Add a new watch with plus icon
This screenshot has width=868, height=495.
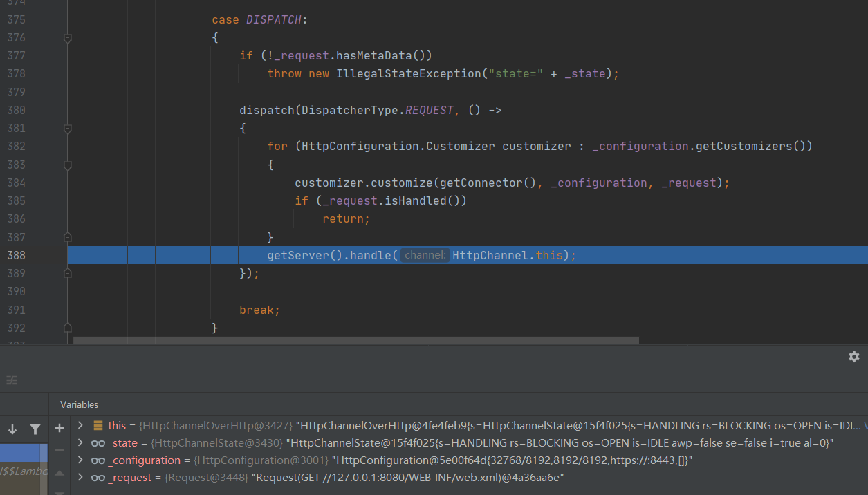click(x=59, y=429)
